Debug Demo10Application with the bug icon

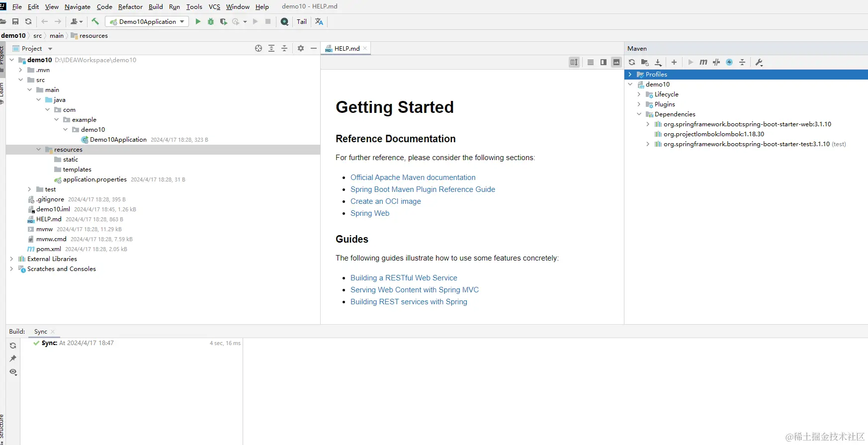pos(211,21)
